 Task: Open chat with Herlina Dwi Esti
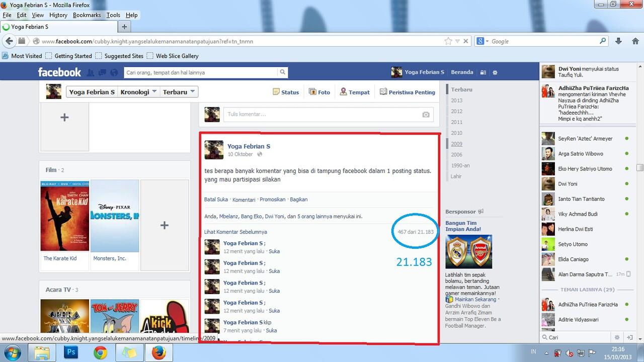coord(585,229)
